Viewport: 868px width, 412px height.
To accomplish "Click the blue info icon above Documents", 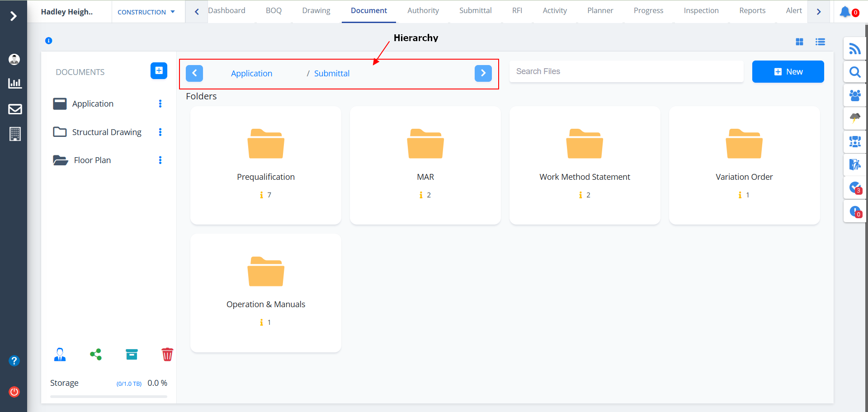I will pyautogui.click(x=49, y=41).
